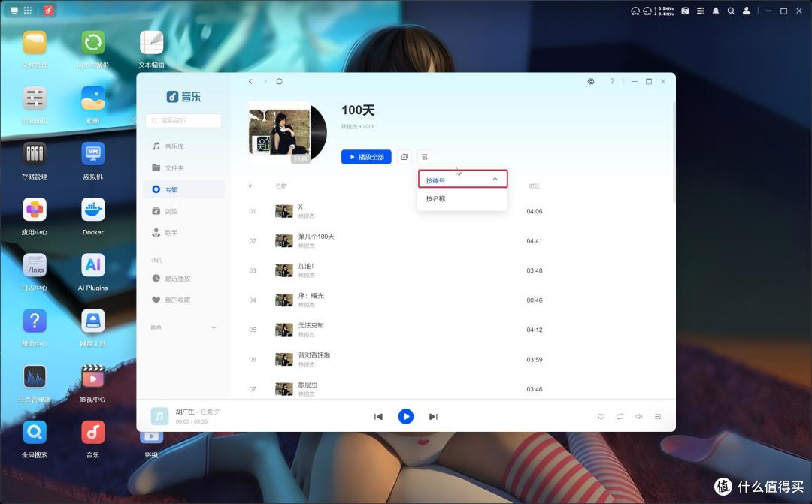Open the sliders settings panel desktop icon
Screen dimensions: 812x504
[35, 99]
